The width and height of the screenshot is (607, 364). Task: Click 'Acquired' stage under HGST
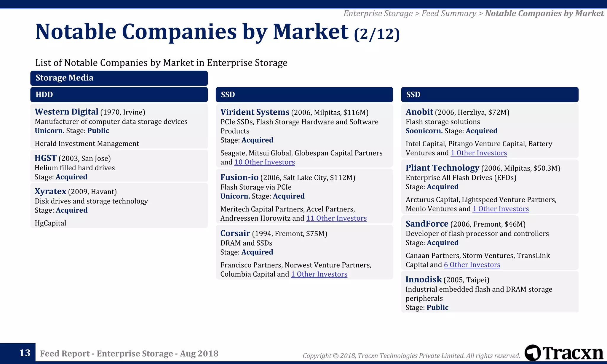pos(71,177)
